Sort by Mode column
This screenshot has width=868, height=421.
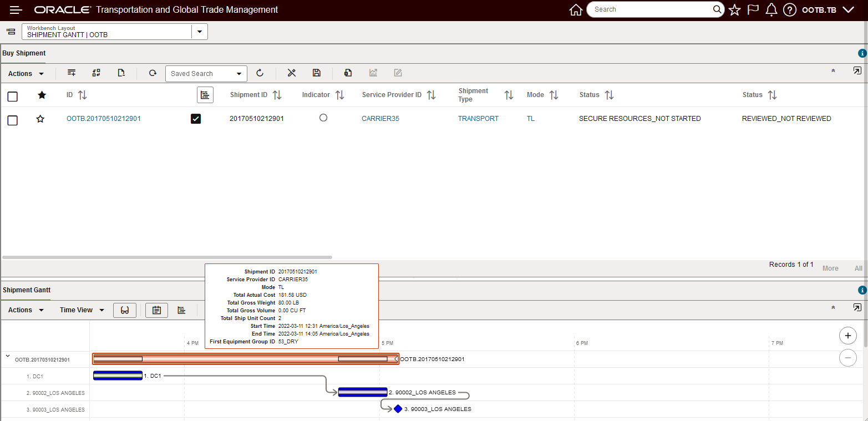[554, 95]
